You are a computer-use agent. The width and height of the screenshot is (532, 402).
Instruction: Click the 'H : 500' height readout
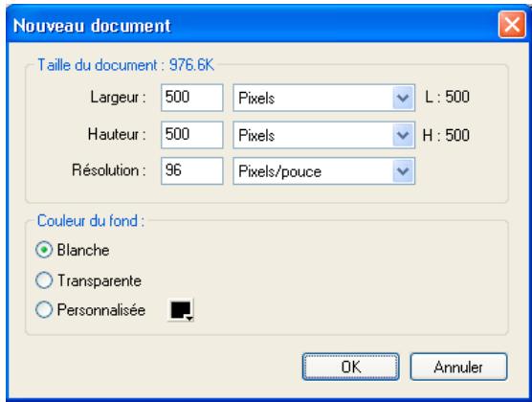pyautogui.click(x=446, y=135)
